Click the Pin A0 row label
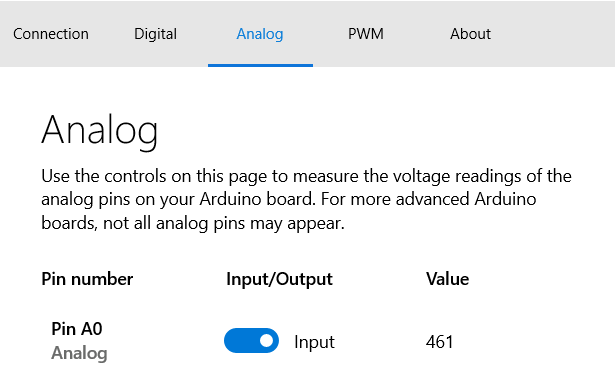 [77, 329]
